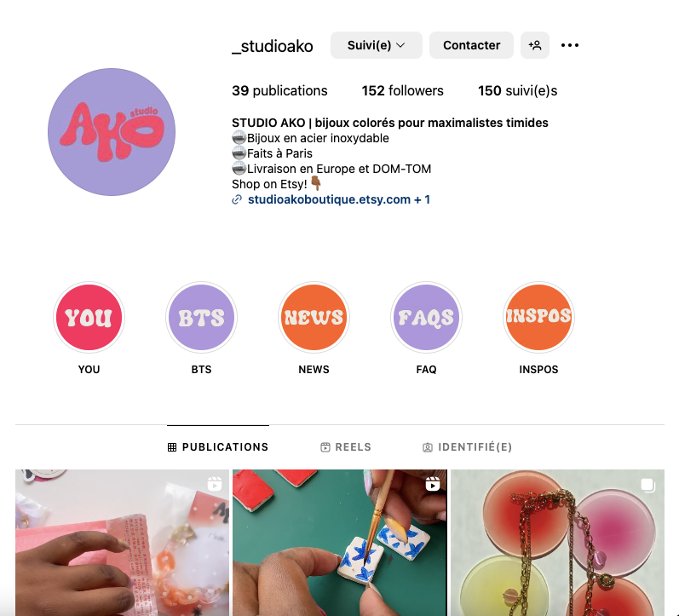
Task: View the NEWS story highlight
Action: (314, 318)
